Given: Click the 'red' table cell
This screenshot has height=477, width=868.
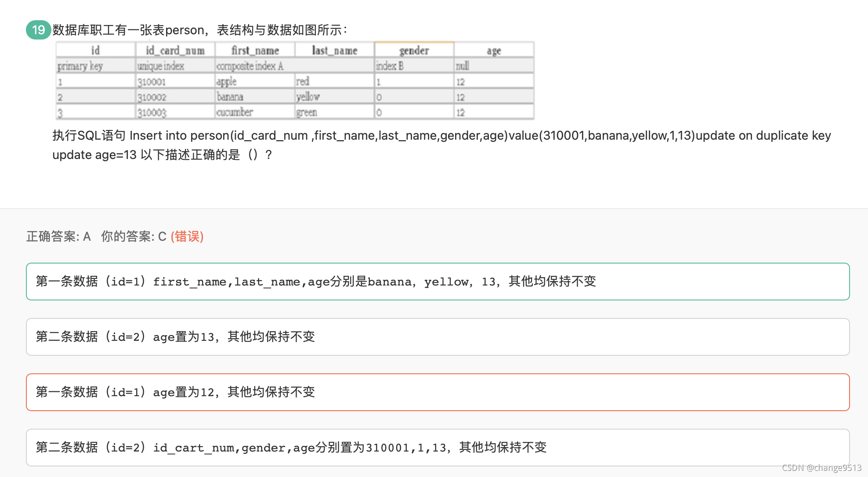Looking at the screenshot, I should point(335,81).
